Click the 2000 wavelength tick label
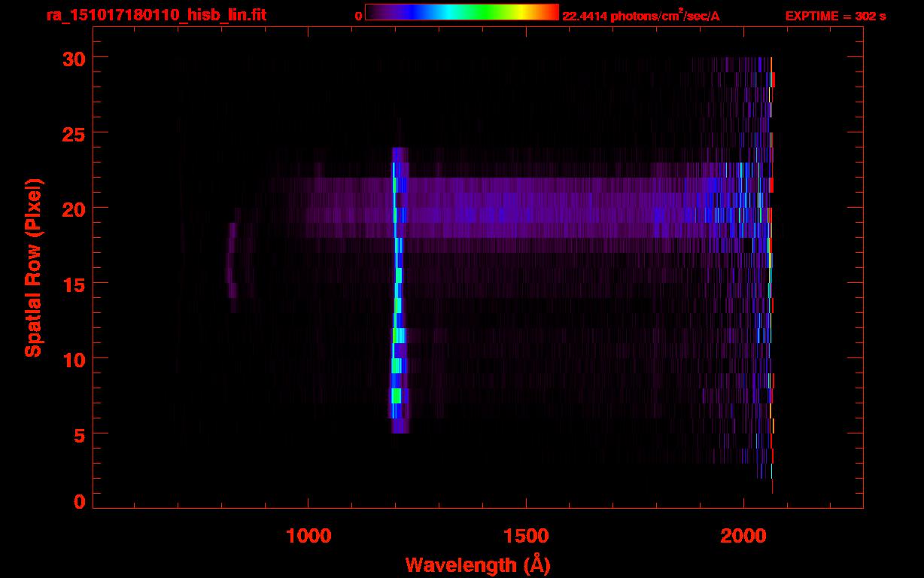 pos(743,535)
